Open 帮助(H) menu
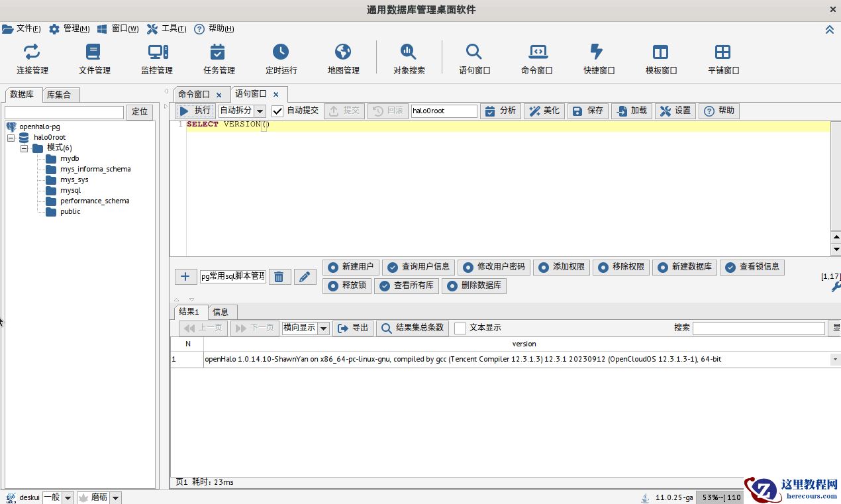Image resolution: width=841 pixels, height=504 pixels. [x=215, y=28]
